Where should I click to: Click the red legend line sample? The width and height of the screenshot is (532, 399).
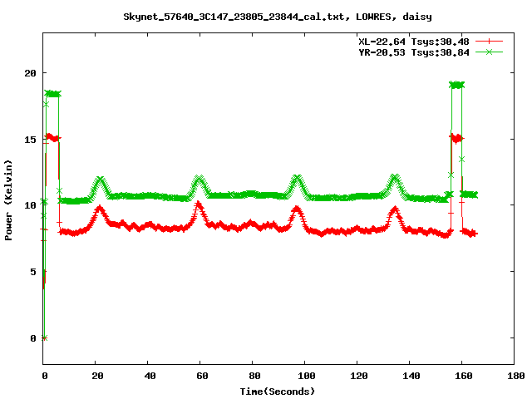[489, 42]
